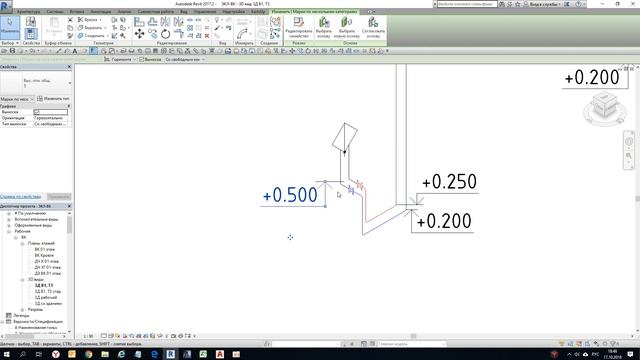The height and width of the screenshot is (360, 640).
Task: Click the view scale 1:50 control
Action: pos(88,336)
